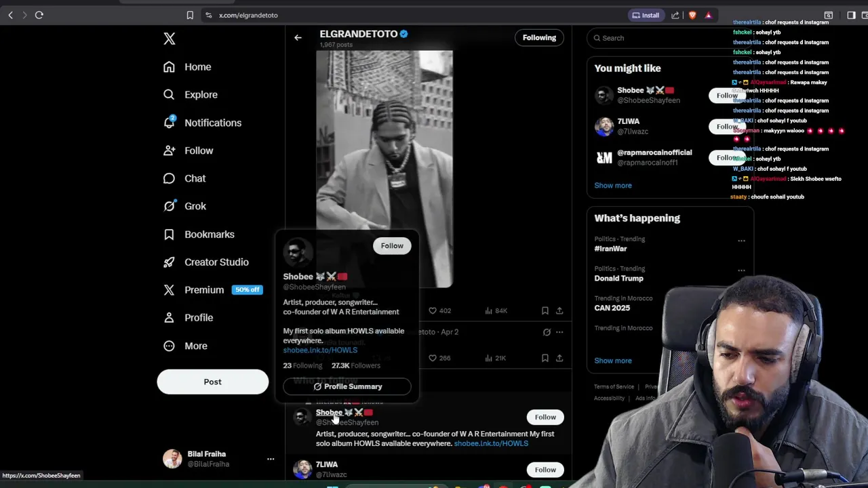Go back with the profile back arrow
The height and width of the screenshot is (488, 868).
click(x=298, y=38)
